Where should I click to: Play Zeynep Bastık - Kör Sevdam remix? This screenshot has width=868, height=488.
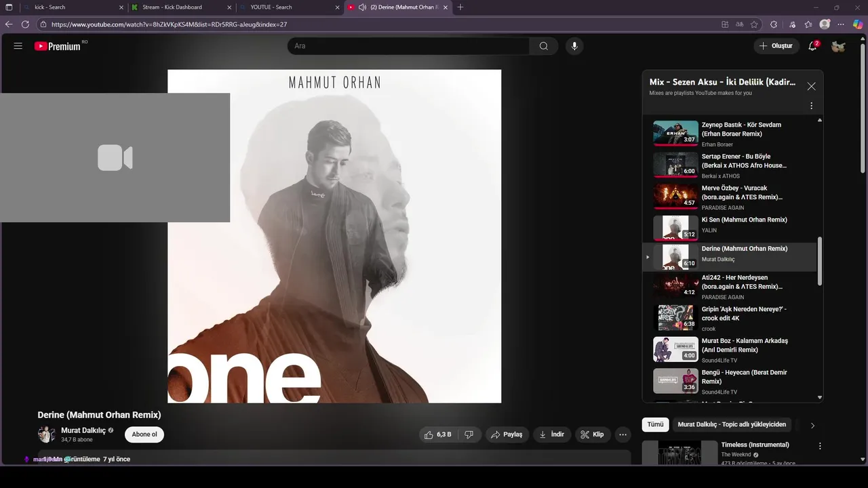pyautogui.click(x=730, y=134)
